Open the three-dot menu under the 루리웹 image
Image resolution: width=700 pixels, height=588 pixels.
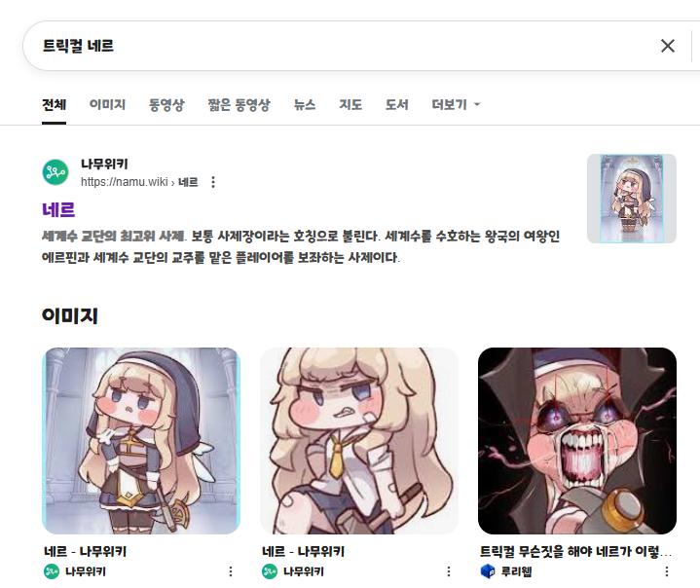[667, 571]
